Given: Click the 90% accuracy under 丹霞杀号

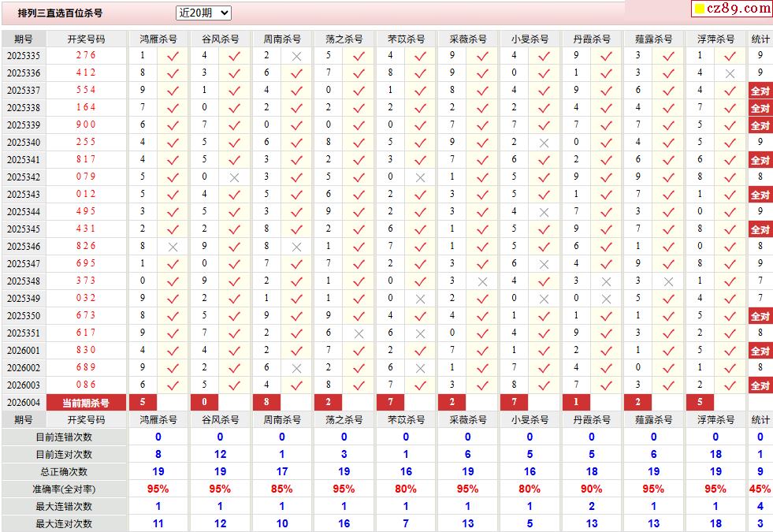Looking at the screenshot, I should 591,489.
